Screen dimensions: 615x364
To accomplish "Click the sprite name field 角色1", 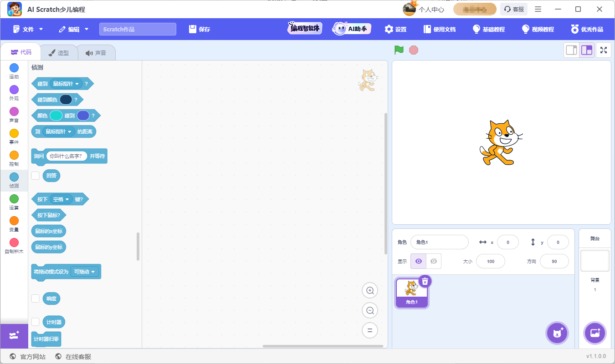I will pyautogui.click(x=439, y=242).
